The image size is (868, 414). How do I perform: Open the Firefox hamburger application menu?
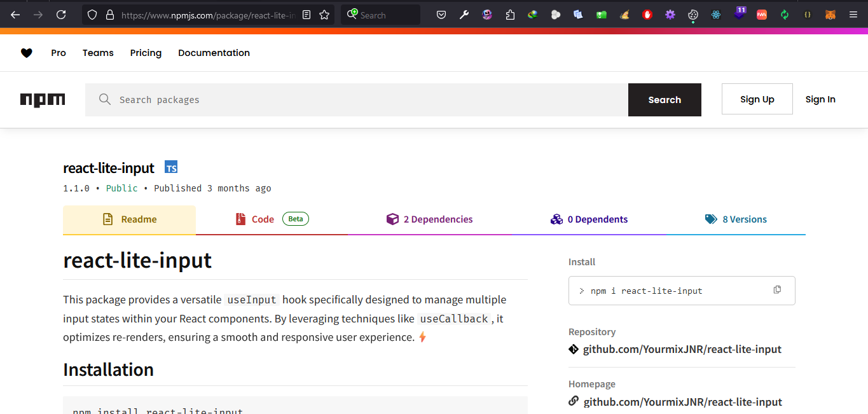(x=853, y=15)
